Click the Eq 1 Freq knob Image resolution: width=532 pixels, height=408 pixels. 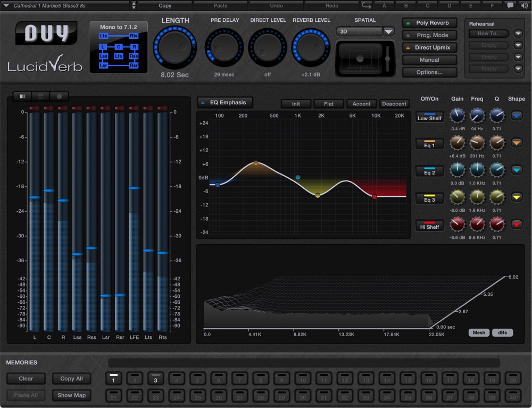tap(477, 143)
